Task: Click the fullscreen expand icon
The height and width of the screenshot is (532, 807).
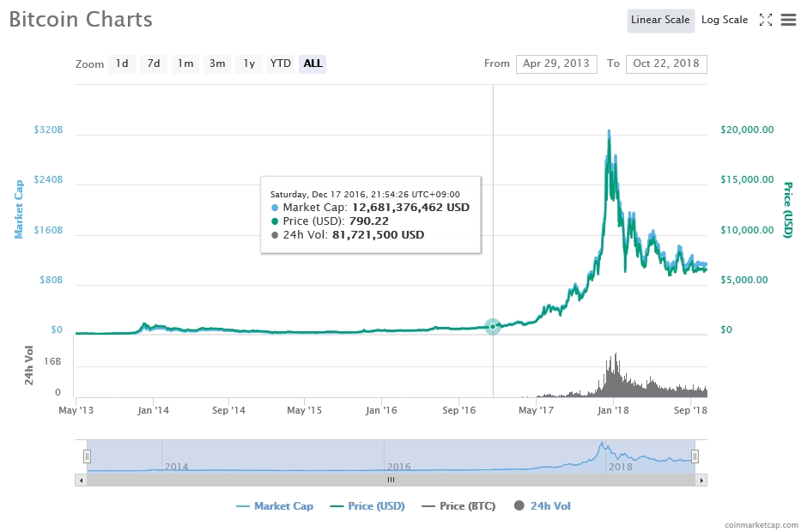Action: [x=766, y=20]
